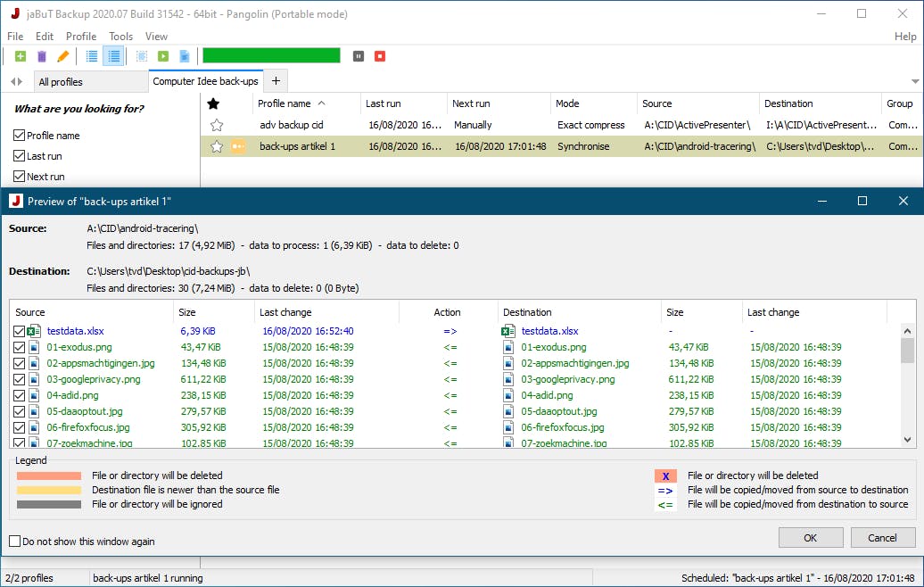Click the image file icon of destination 02-appsmachtigingen.jpg

[508, 363]
